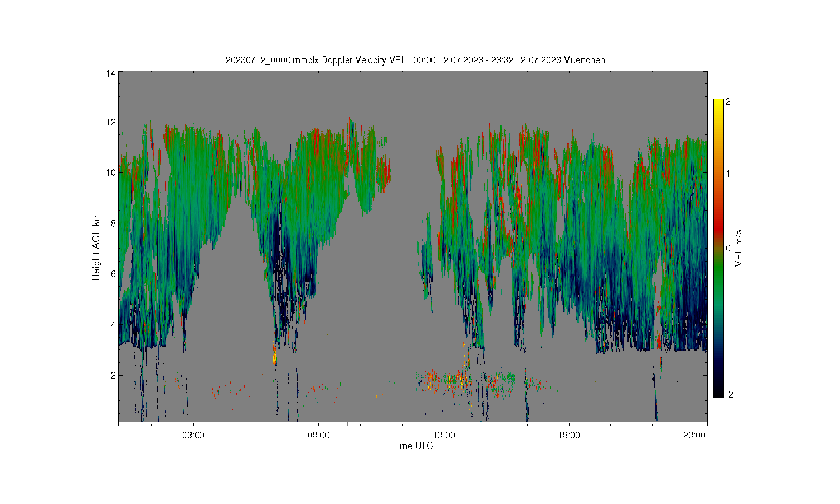The width and height of the screenshot is (840, 504).
Task: Click the '4' height tick label
Action: click(x=113, y=325)
